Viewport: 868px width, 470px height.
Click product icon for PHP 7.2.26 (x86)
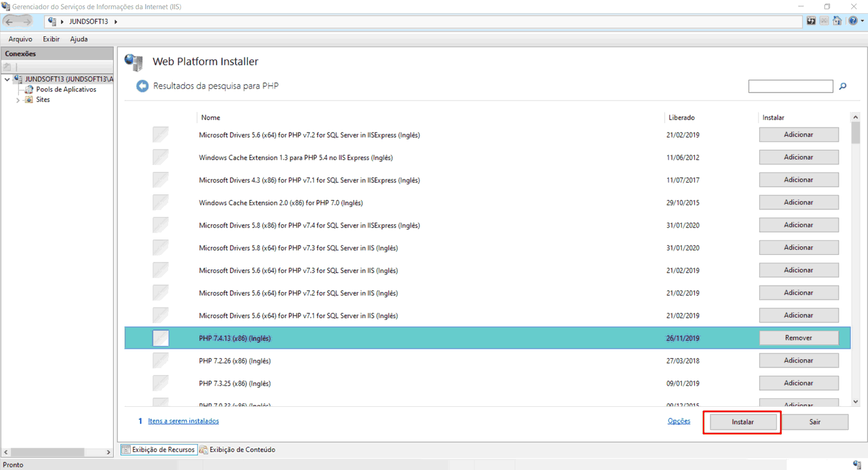161,361
